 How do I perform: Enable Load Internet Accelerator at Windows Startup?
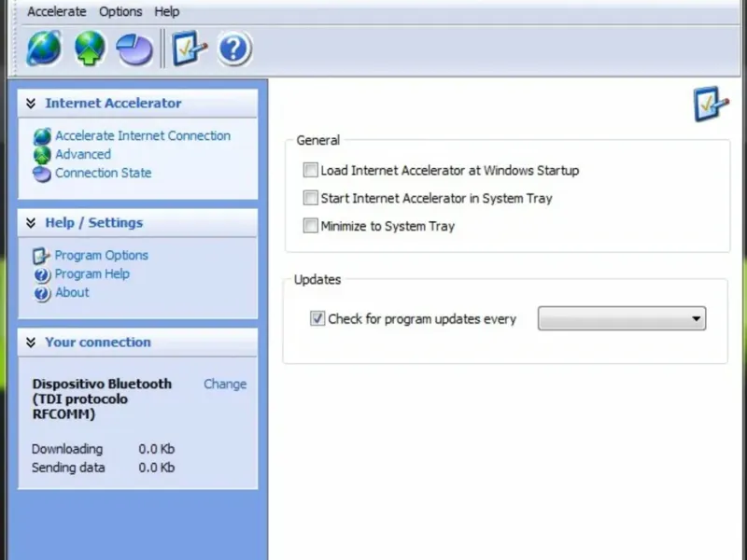point(311,170)
